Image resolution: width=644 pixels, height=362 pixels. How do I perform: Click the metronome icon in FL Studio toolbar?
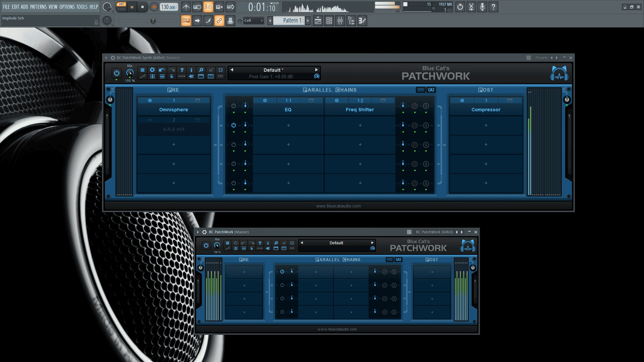[x=186, y=7]
